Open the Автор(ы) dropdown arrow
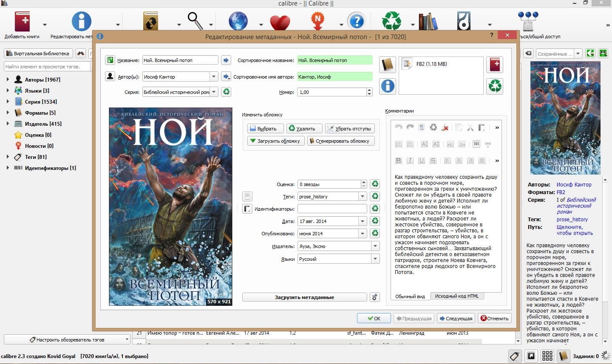The width and height of the screenshot is (612, 364). tap(214, 77)
